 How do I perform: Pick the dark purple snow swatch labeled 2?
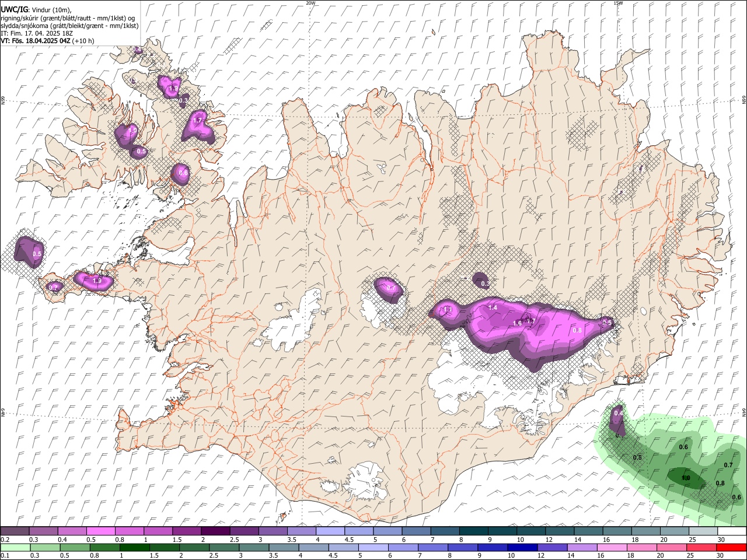[215, 531]
